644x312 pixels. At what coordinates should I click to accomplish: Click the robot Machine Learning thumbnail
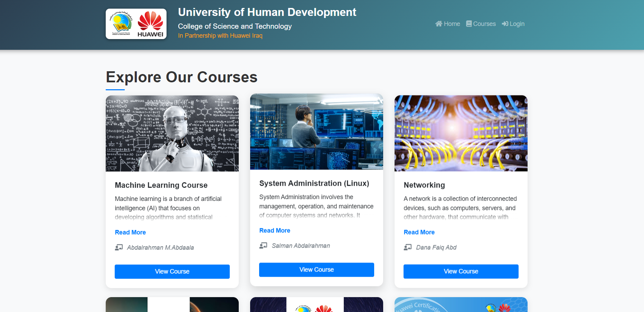click(x=172, y=134)
